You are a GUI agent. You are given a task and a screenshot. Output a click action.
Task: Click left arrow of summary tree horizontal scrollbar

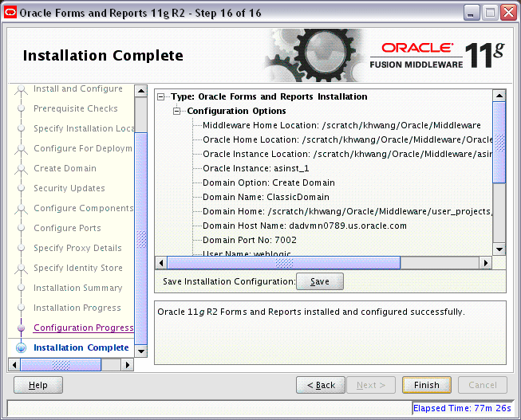click(x=161, y=263)
